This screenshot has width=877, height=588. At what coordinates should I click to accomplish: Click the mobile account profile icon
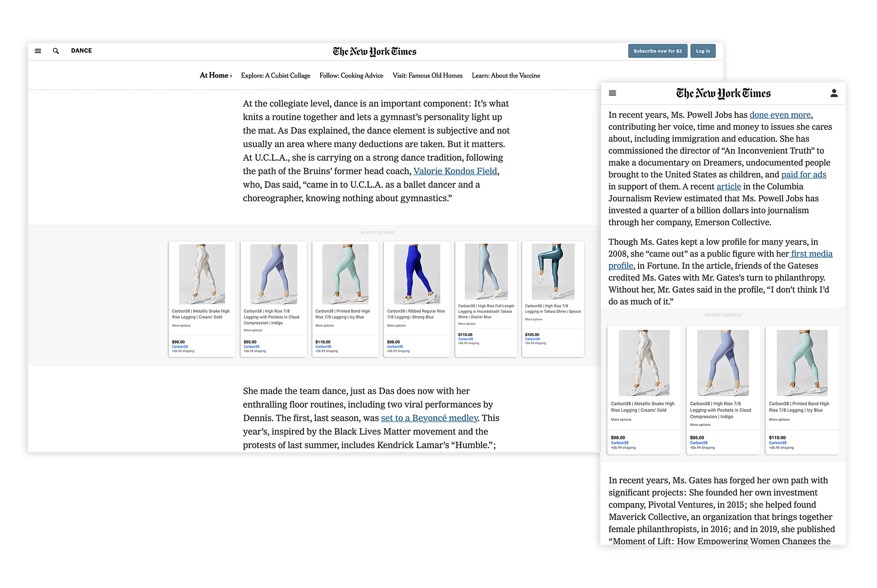pos(834,93)
